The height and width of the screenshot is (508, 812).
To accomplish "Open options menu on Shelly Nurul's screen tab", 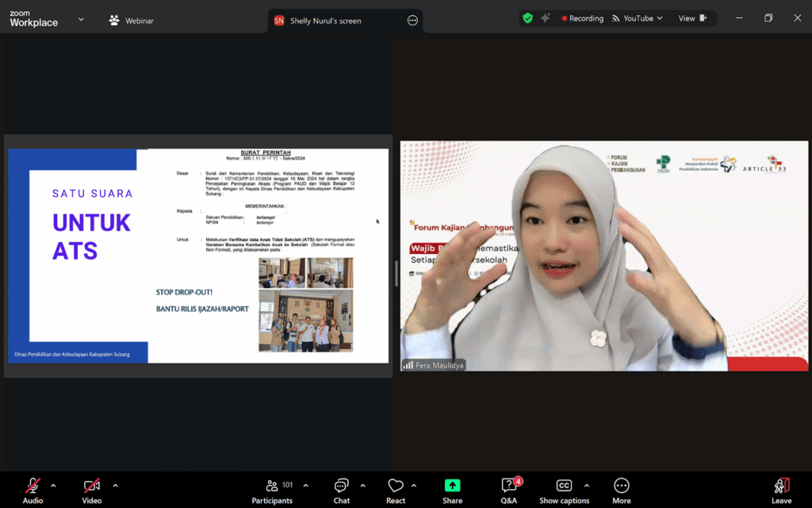I will click(x=412, y=20).
